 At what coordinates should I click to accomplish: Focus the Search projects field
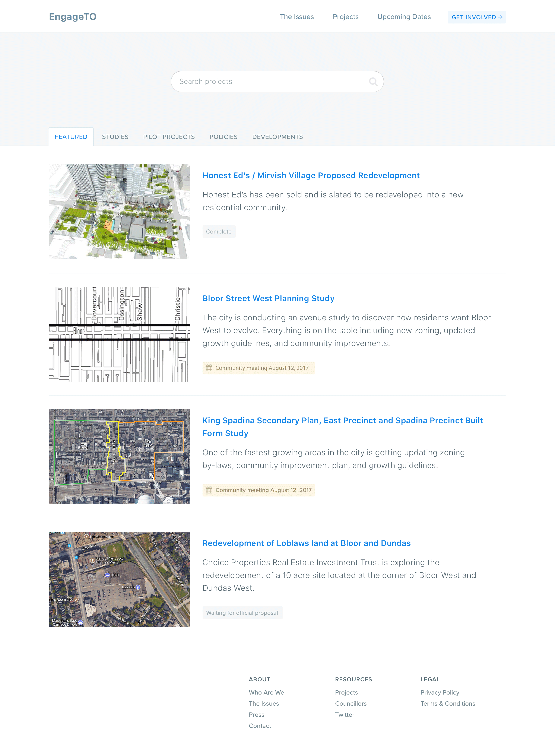(x=277, y=81)
